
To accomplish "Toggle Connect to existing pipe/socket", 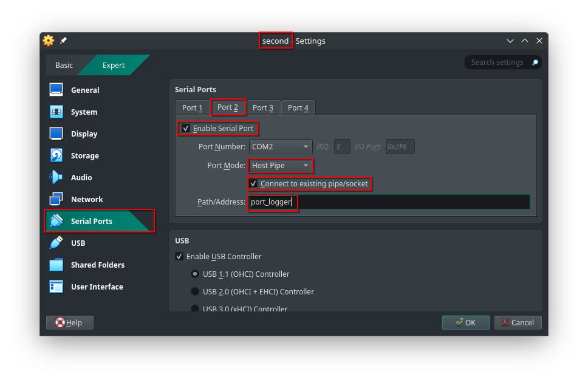I will (253, 183).
